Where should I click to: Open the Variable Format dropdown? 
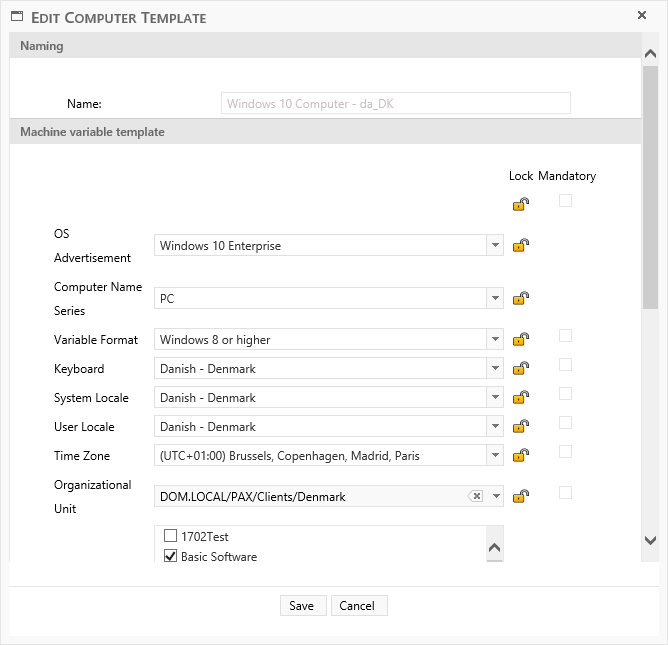pos(494,340)
